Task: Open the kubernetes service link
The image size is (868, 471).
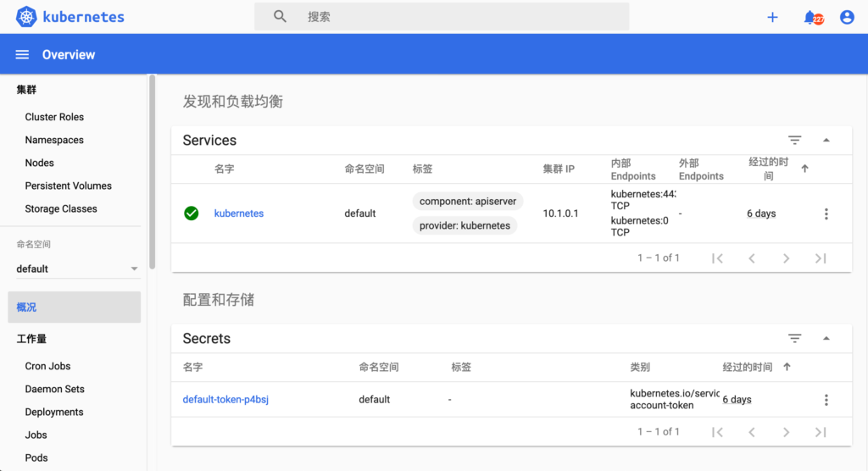Action: (x=238, y=213)
